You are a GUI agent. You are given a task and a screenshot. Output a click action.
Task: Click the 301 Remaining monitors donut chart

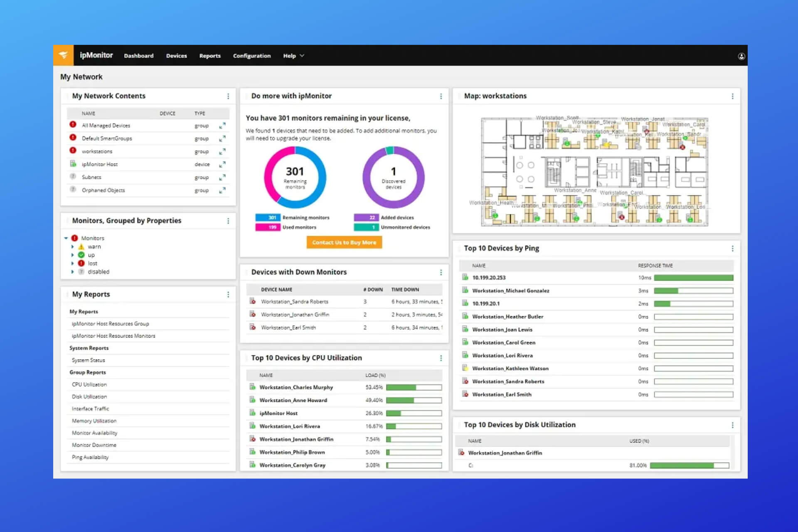(x=295, y=177)
